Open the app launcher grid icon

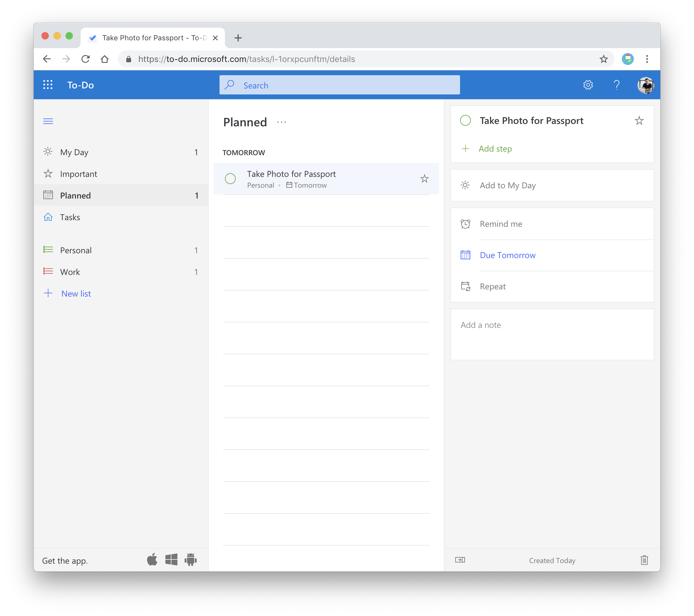tap(48, 85)
